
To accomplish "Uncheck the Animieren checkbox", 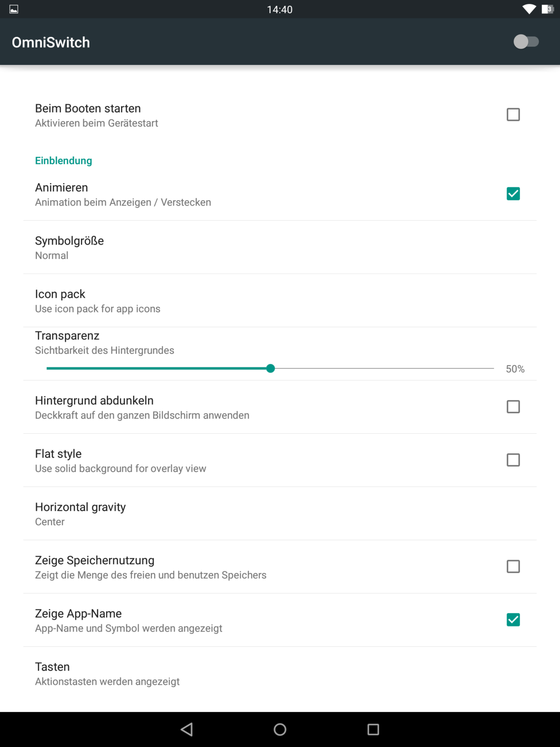I will (513, 194).
